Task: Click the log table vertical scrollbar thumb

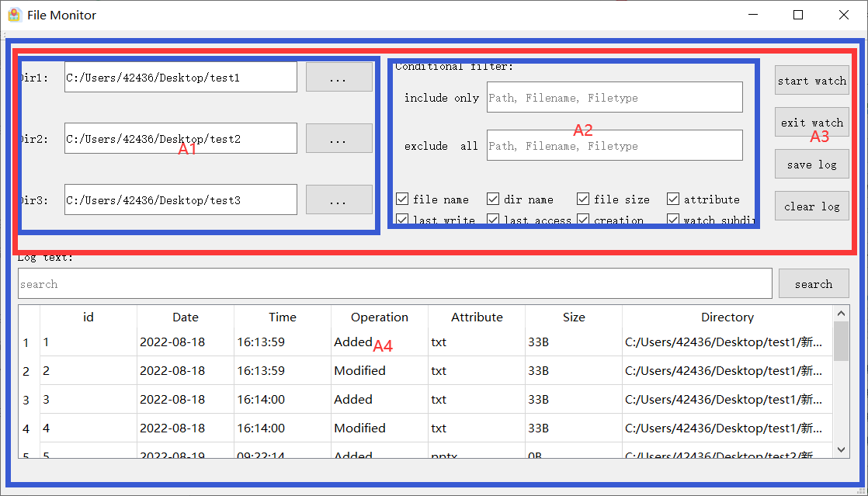Action: [x=842, y=341]
